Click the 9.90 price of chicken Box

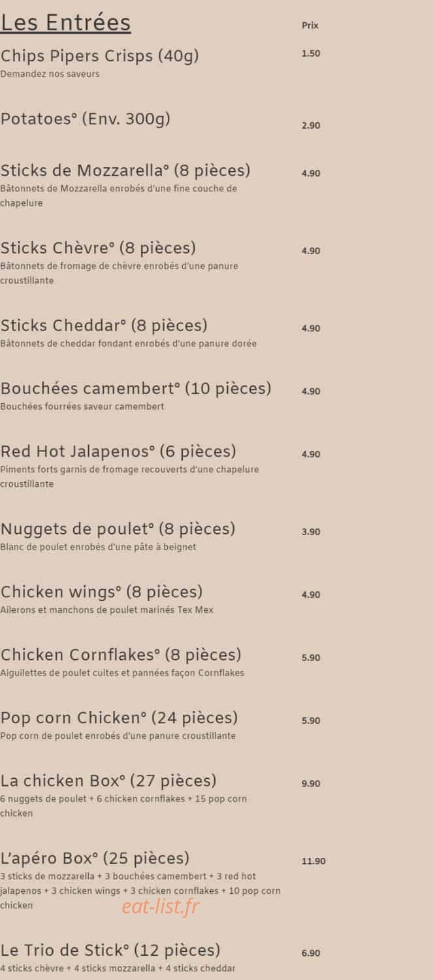(x=311, y=783)
